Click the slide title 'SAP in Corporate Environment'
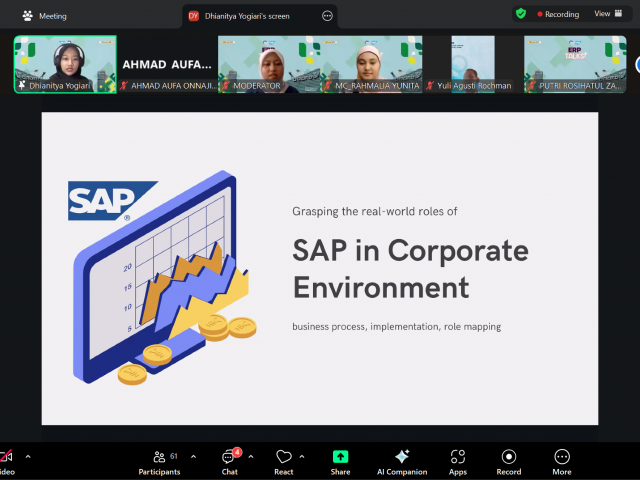Screen dimensions: 640x480 pos(411,269)
